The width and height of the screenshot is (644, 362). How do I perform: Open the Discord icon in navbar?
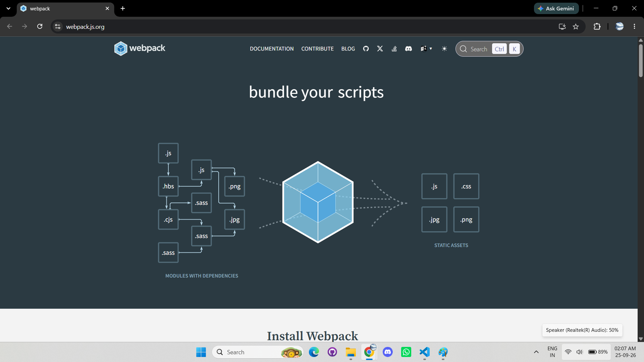pos(409,49)
